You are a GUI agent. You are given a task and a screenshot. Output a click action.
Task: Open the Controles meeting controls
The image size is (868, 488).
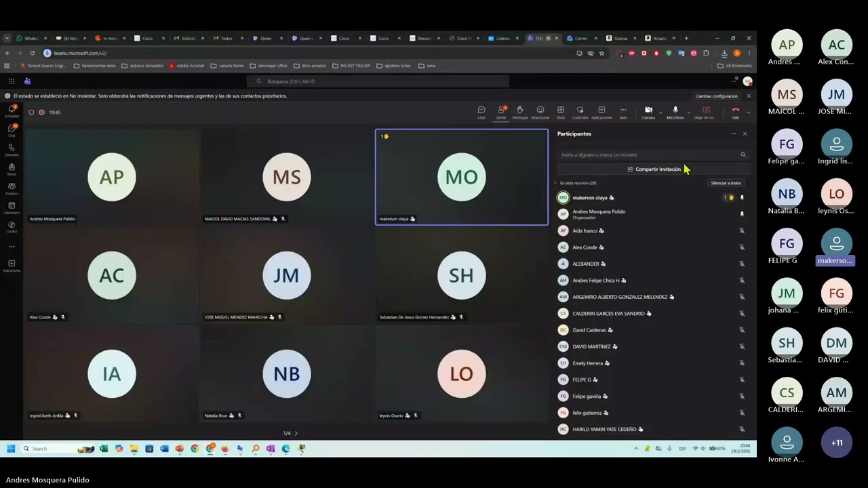click(580, 112)
